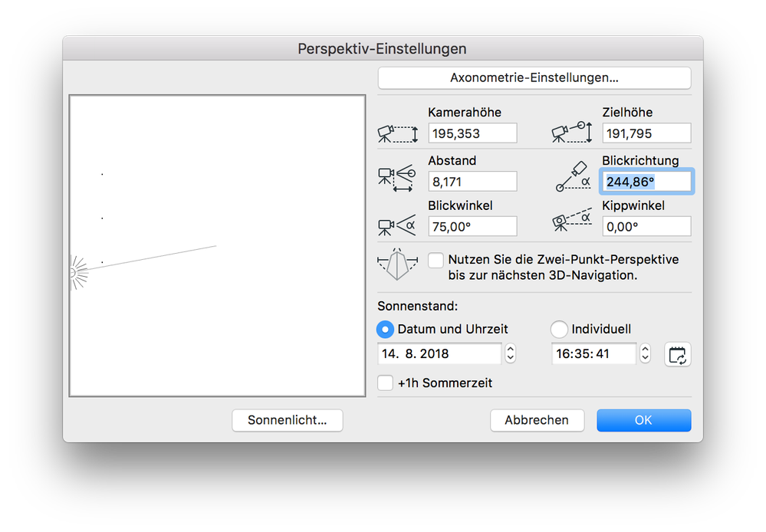Click the view cone icon beside Blickwinkel

pos(396,225)
